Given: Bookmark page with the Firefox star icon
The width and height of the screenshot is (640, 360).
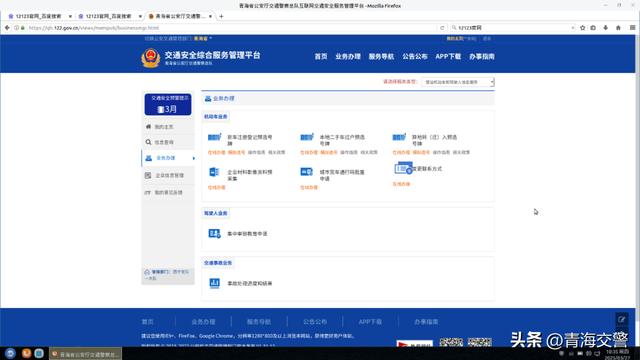Looking at the screenshot, I should coord(582,28).
